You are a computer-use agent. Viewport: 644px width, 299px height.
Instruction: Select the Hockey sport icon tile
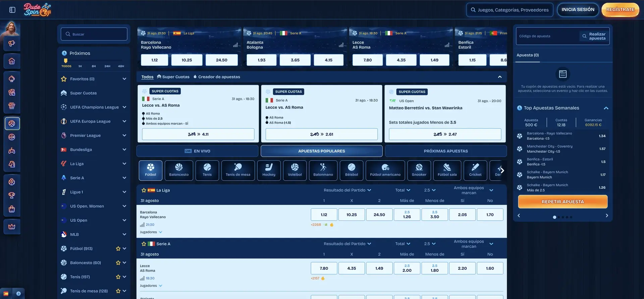pos(269,170)
